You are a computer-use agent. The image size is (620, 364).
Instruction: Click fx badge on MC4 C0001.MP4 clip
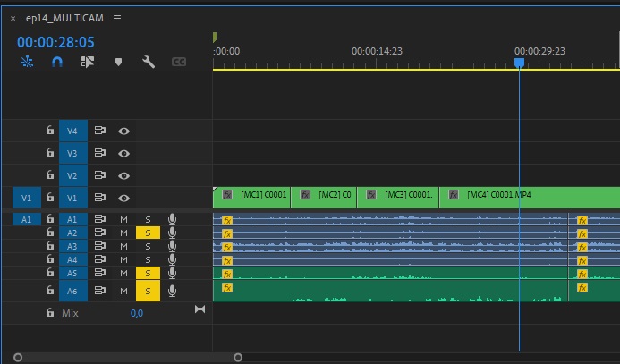454,193
